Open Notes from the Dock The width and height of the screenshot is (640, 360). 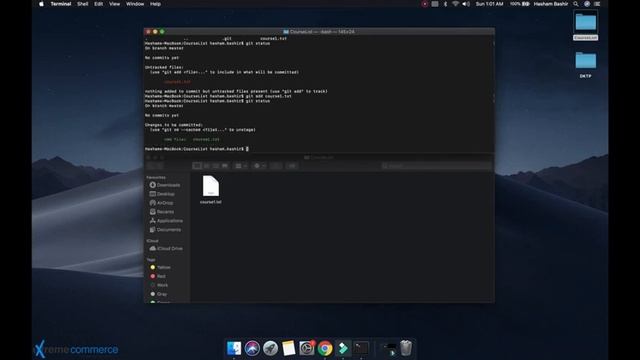tap(289, 348)
